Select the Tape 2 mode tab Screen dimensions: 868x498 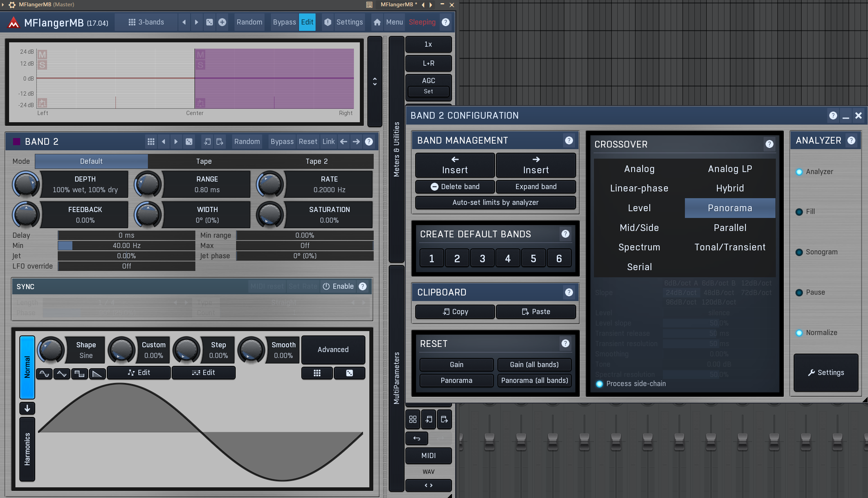click(316, 161)
